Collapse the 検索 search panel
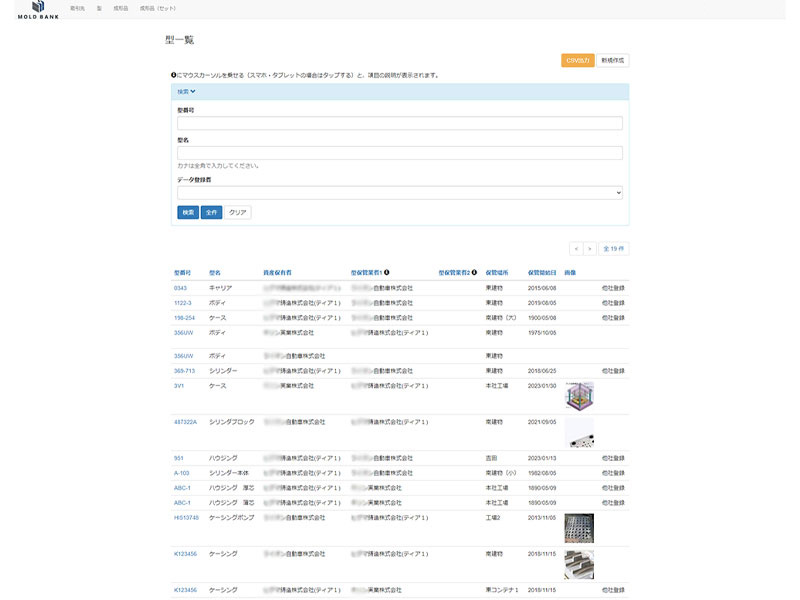The image size is (800, 600). pos(186,91)
